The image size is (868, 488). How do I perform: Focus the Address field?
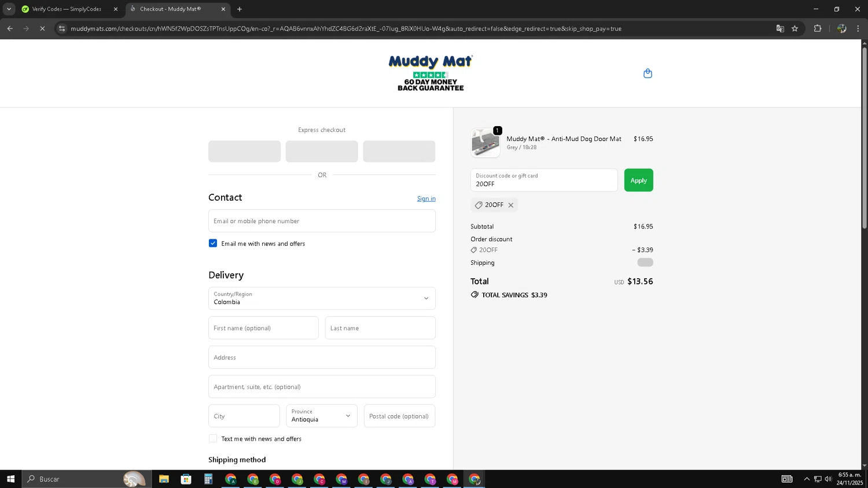point(322,357)
